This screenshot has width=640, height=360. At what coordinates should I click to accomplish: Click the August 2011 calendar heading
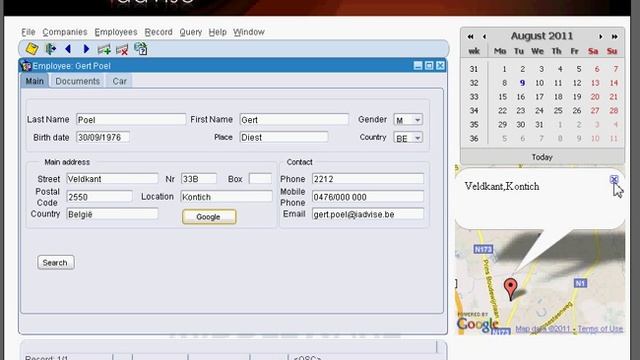click(x=542, y=36)
